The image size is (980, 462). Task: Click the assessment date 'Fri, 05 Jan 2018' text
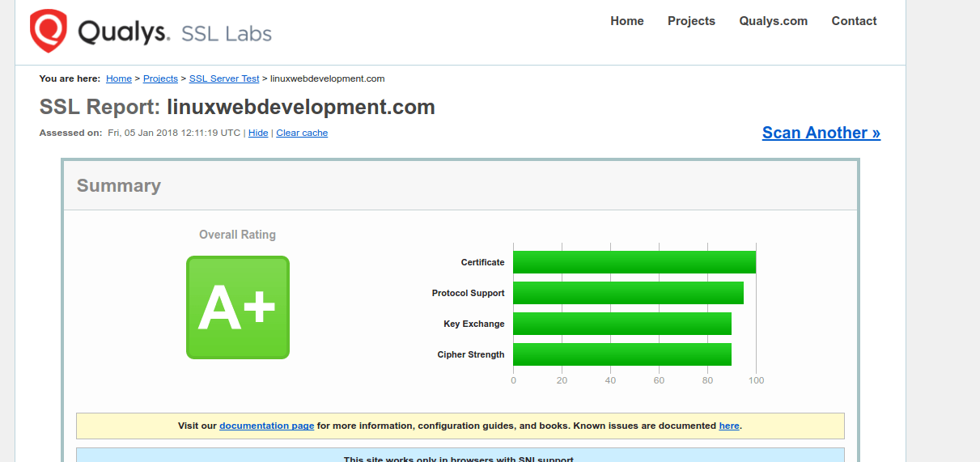(174, 133)
